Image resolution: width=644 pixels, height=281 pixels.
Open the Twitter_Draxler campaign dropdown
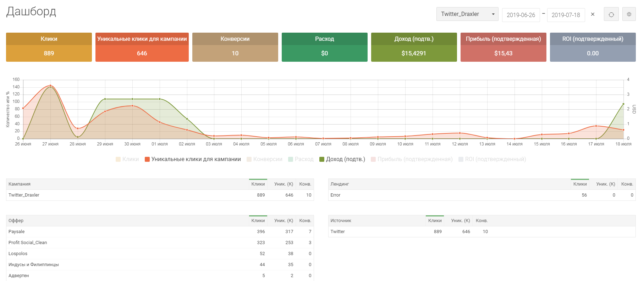[467, 14]
